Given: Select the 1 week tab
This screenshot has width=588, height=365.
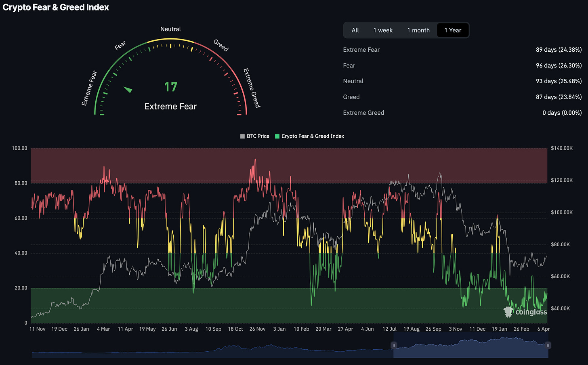Looking at the screenshot, I should click(383, 30).
